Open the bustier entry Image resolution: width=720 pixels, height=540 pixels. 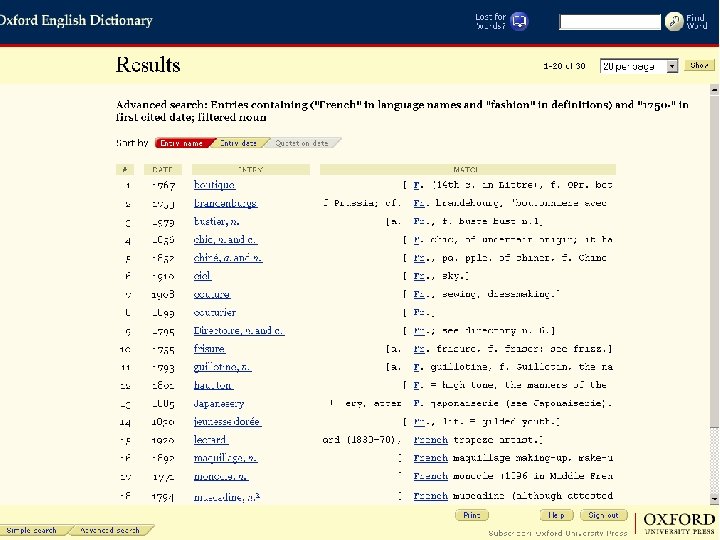[216, 221]
